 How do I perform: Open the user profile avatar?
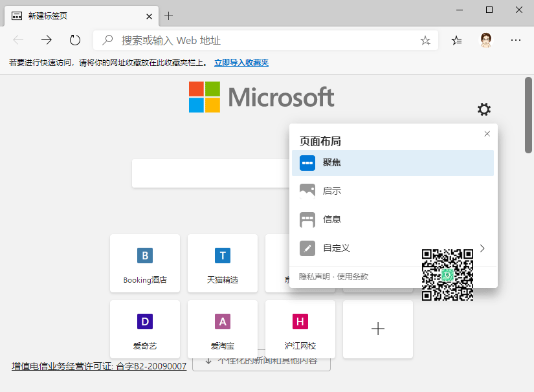[486, 40]
